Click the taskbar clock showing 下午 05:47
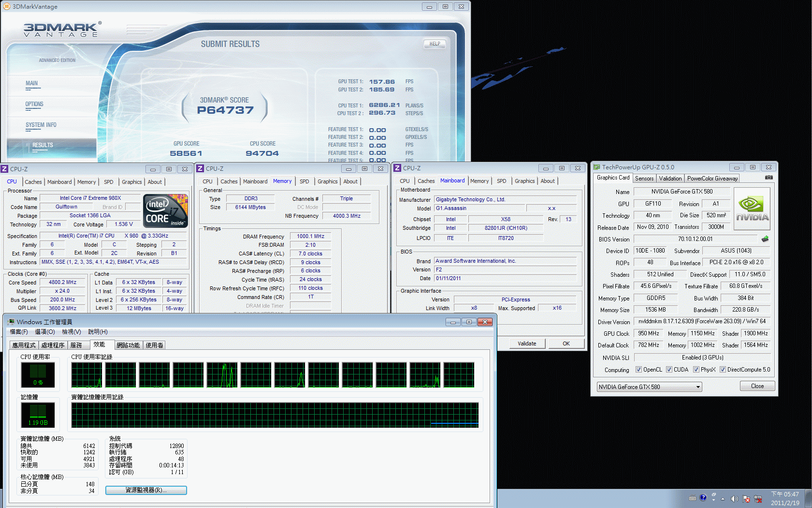812x508 pixels. pos(785,498)
